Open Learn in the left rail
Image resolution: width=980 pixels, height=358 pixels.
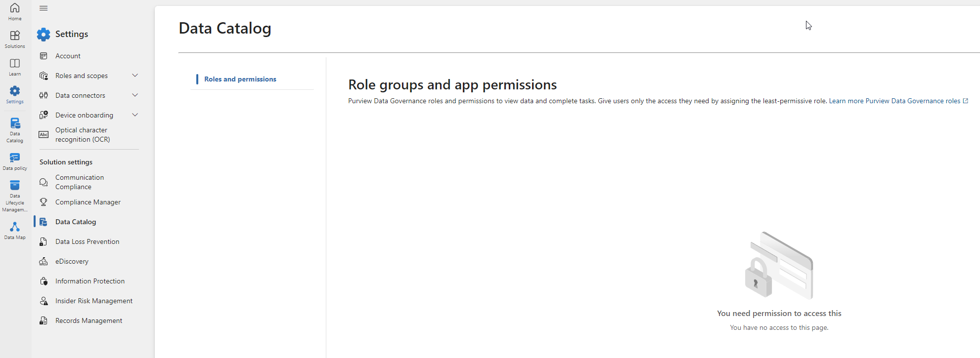15,67
